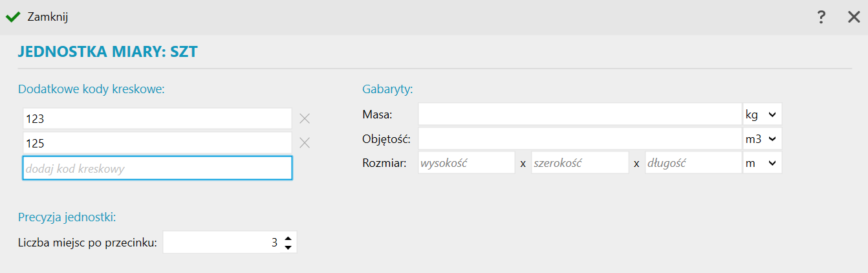Focus the 'dodaj kod kreskowy' input
868x273 pixels.
tap(157, 168)
